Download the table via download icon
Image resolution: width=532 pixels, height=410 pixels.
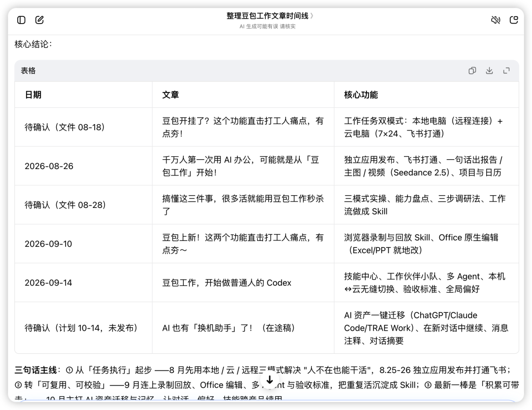tap(489, 70)
